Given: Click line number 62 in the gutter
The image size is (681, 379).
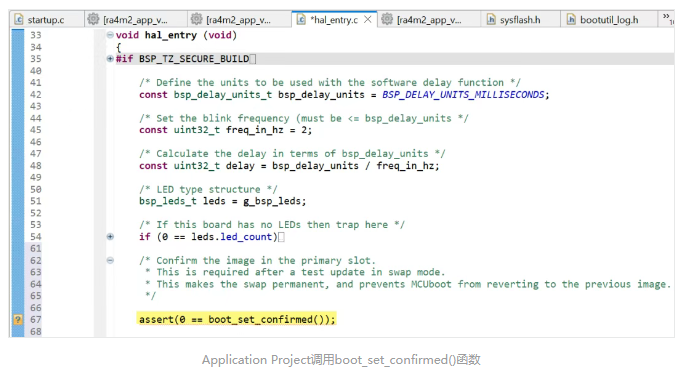Looking at the screenshot, I should [36, 260].
